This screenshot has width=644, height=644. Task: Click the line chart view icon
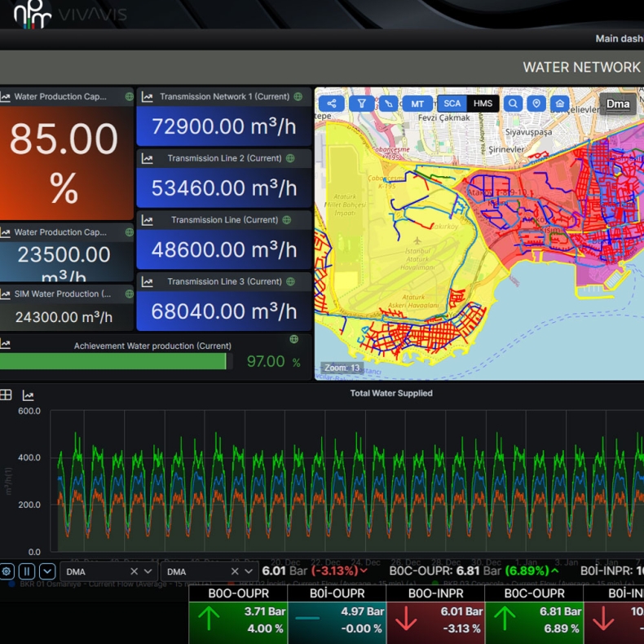pyautogui.click(x=28, y=395)
